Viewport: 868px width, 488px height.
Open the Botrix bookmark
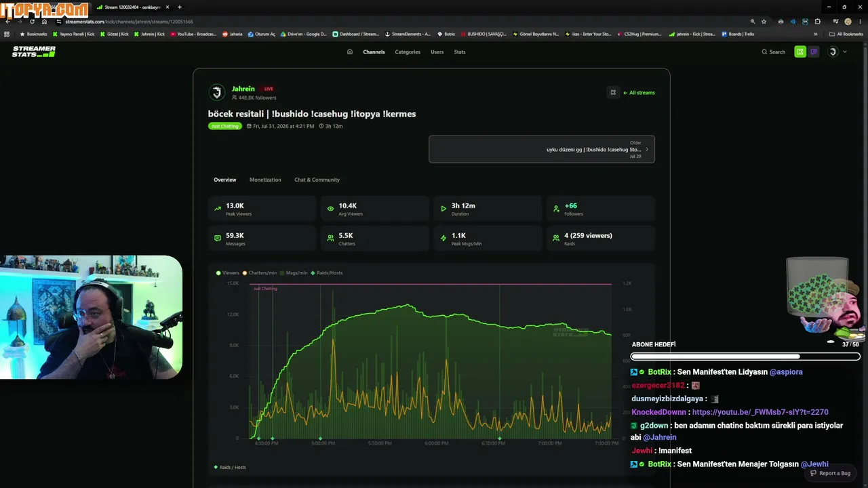[446, 34]
